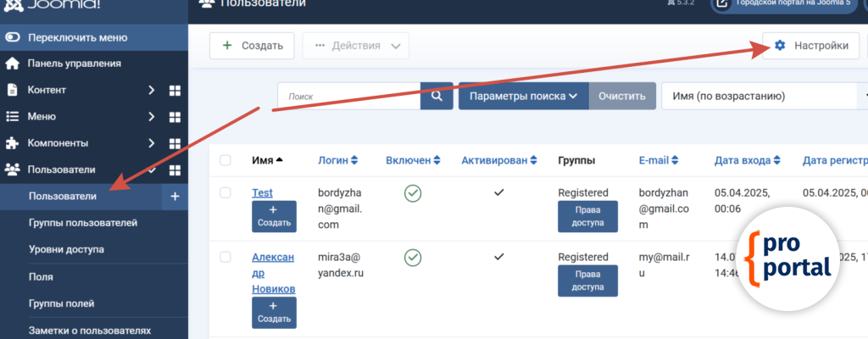Open the Действия dropdown

point(356,46)
